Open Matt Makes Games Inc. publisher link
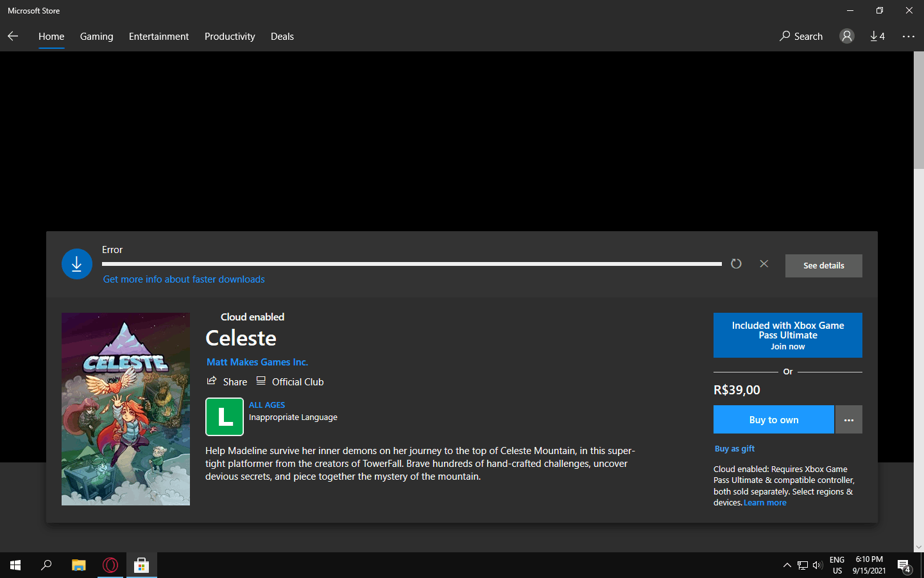This screenshot has height=578, width=924. click(x=257, y=362)
